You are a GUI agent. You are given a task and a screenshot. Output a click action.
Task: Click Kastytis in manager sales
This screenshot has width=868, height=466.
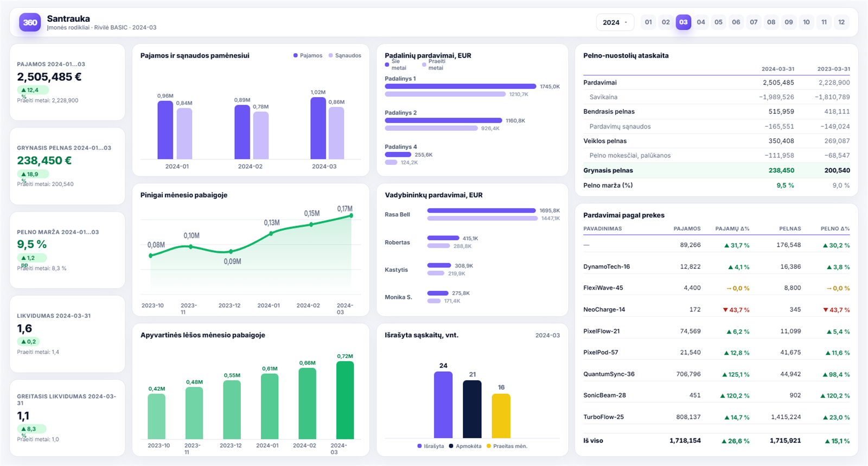pyautogui.click(x=396, y=270)
